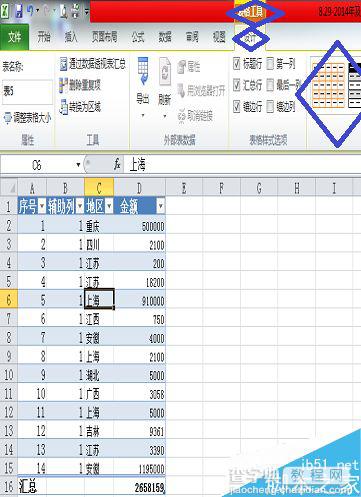The width and height of the screenshot is (361, 497).
Task: Click the 刷新 refresh icon
Action: click(165, 71)
